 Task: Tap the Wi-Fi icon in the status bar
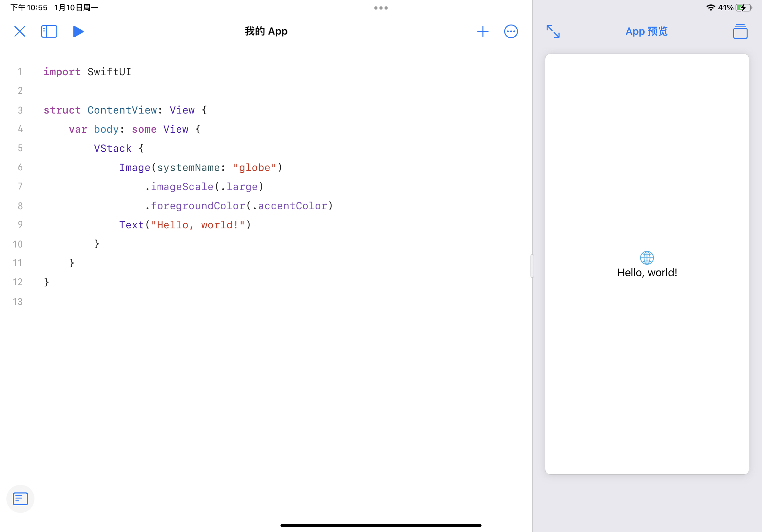[x=710, y=8]
